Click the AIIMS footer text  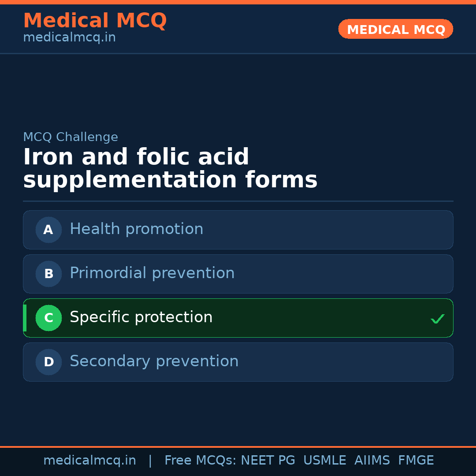pos(372,461)
